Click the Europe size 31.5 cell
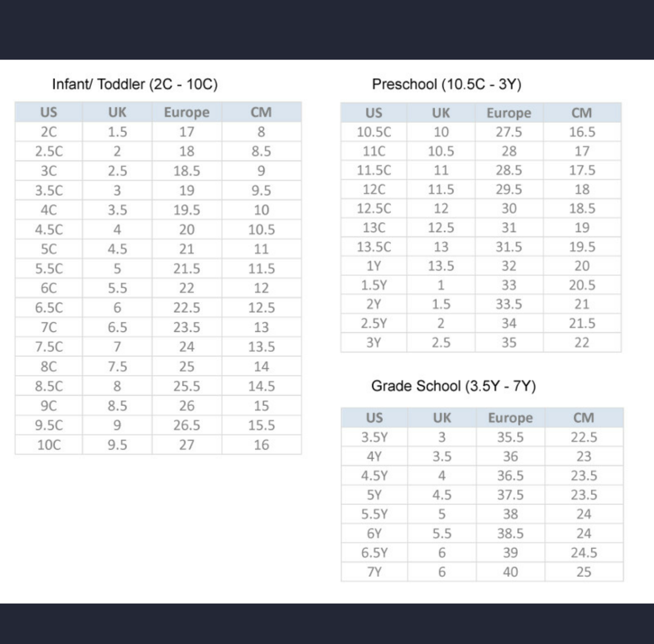This screenshot has width=654, height=644. [509, 247]
